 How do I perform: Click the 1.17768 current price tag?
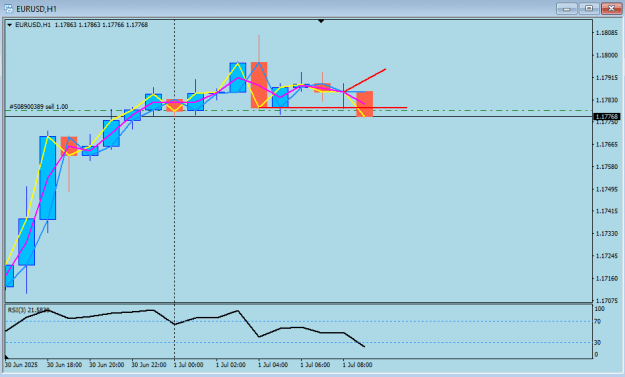click(x=607, y=116)
